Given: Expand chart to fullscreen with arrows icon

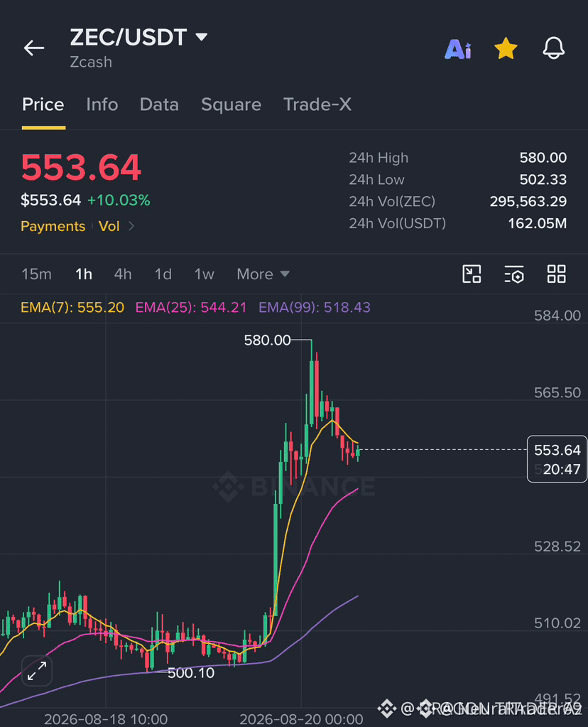Looking at the screenshot, I should 37,671.
